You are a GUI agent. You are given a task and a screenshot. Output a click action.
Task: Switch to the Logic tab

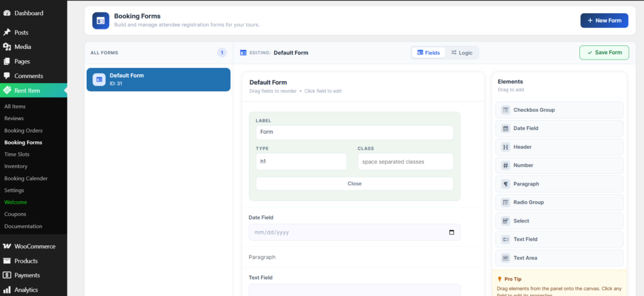pos(462,53)
